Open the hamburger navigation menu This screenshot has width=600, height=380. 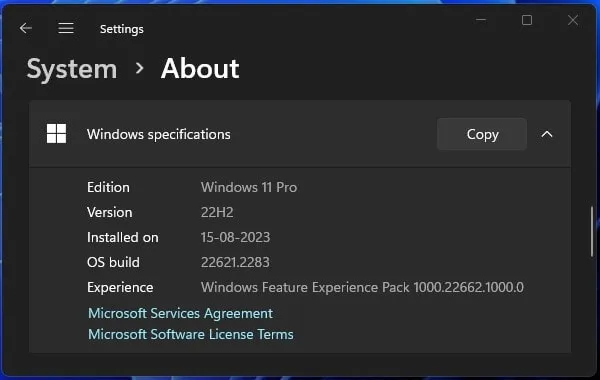(x=66, y=28)
